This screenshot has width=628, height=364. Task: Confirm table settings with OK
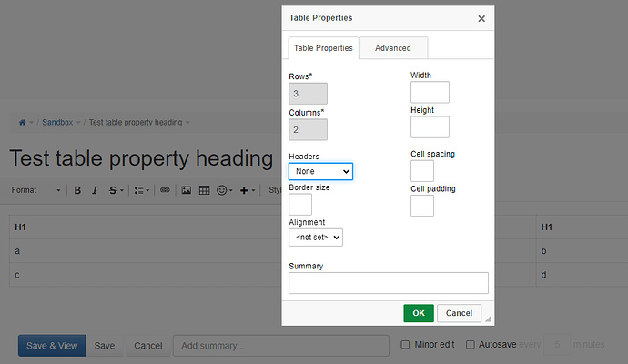[x=419, y=313]
